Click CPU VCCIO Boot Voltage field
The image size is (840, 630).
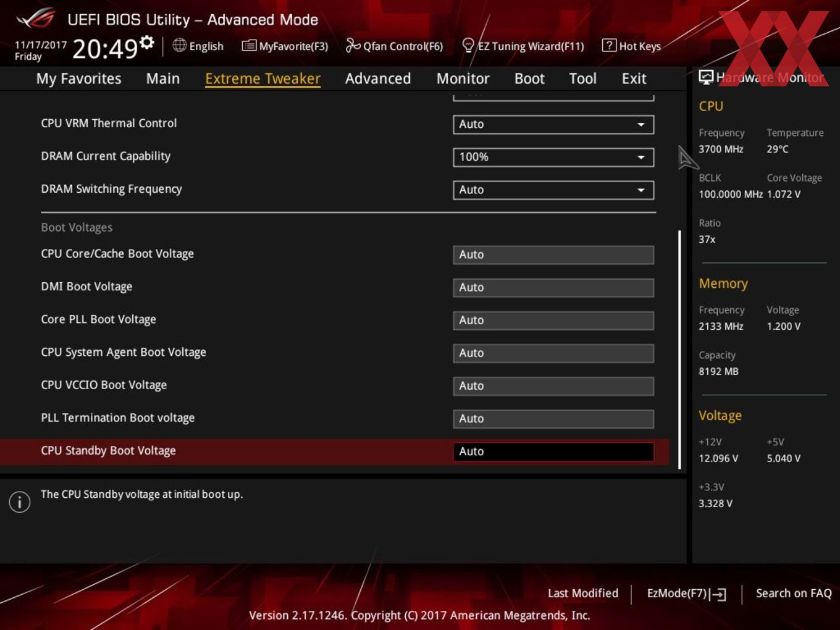point(553,385)
